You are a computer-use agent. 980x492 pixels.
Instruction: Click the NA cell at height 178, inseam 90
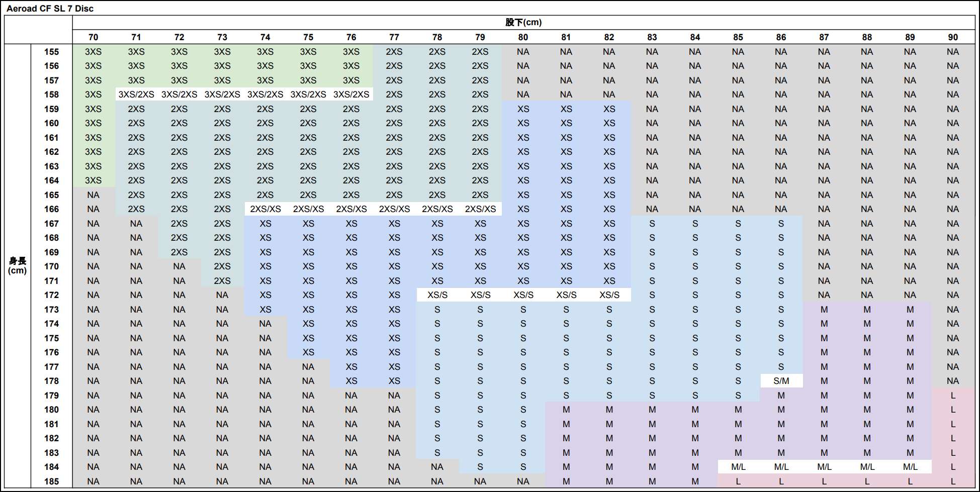click(953, 381)
